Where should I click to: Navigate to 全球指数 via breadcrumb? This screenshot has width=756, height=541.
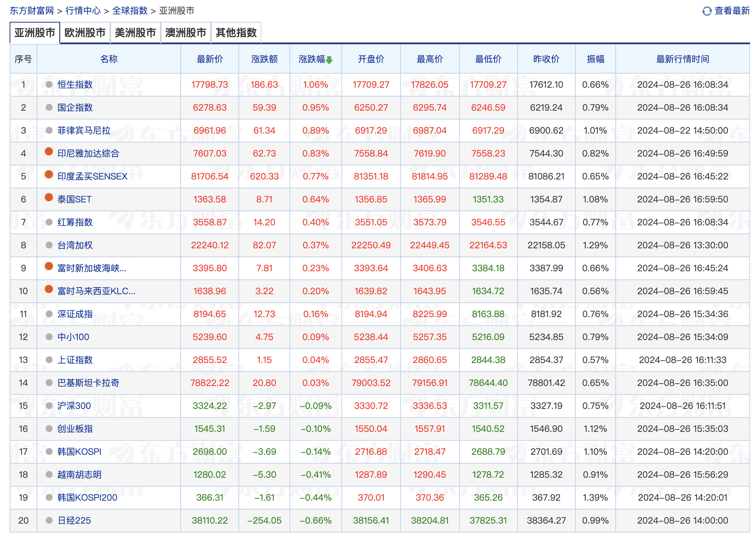(x=130, y=11)
